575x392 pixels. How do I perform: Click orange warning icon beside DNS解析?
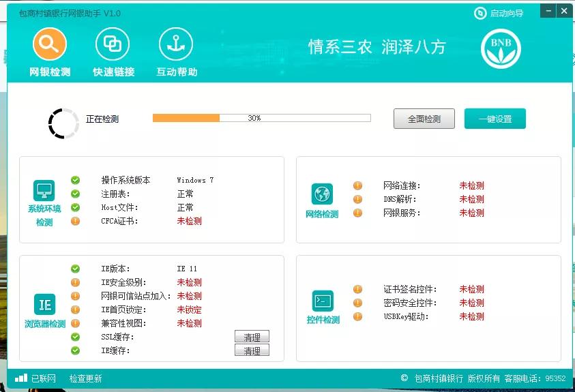click(357, 199)
